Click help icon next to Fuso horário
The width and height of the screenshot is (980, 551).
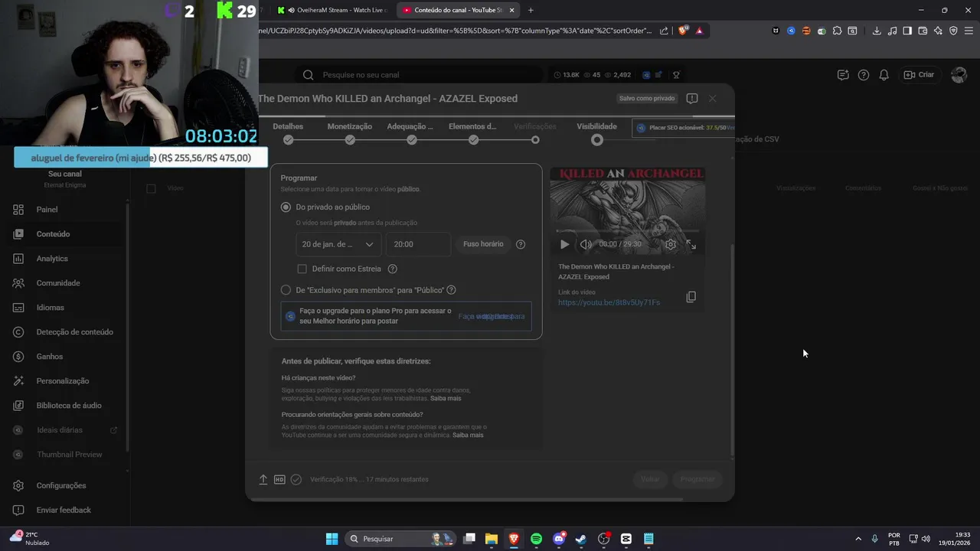point(521,244)
